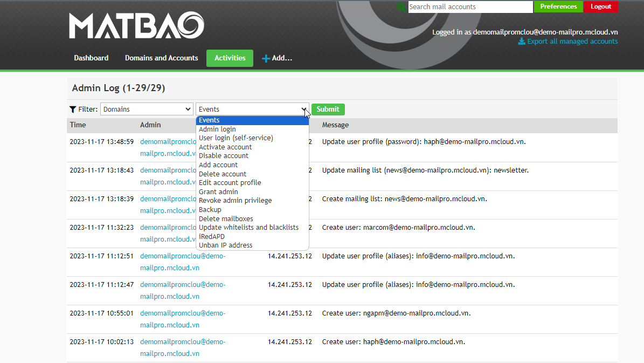Click the plus icon beside Add
644x363 pixels.
(x=266, y=58)
